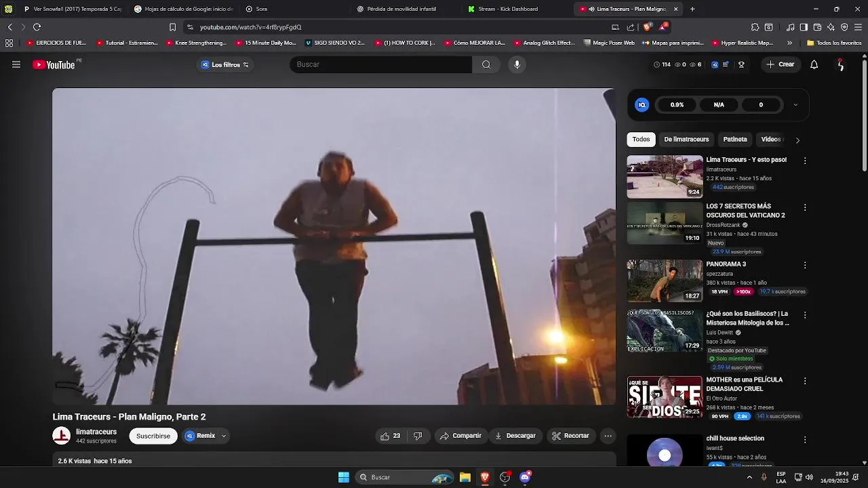Open Todos los favoritos bookmarks folder

coord(833,43)
